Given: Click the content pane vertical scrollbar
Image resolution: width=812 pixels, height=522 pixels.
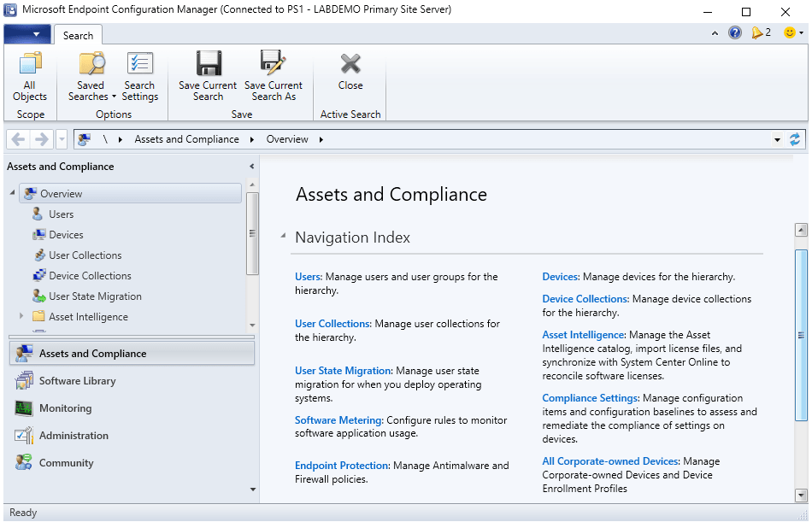Looking at the screenshot, I should [x=801, y=333].
